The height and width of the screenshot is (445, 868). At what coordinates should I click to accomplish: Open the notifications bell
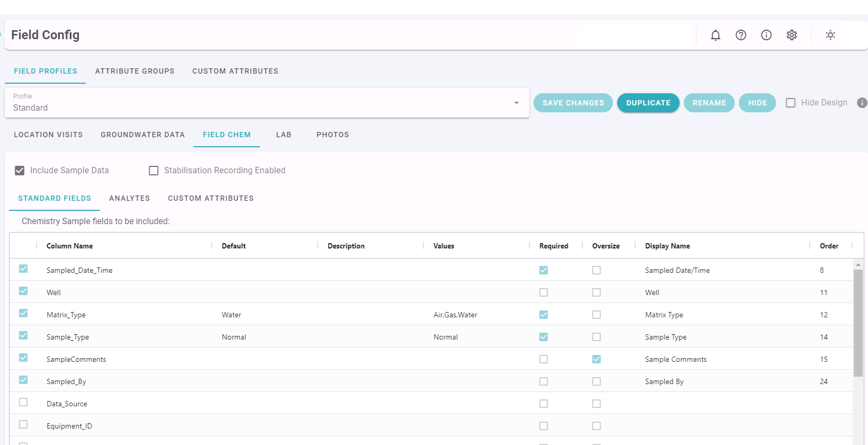point(716,35)
